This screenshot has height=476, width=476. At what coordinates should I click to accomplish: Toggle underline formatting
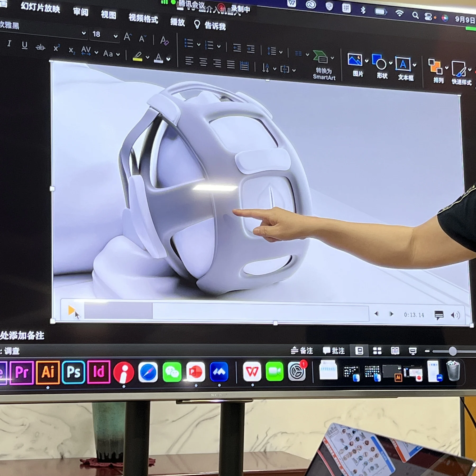pyautogui.click(x=24, y=45)
